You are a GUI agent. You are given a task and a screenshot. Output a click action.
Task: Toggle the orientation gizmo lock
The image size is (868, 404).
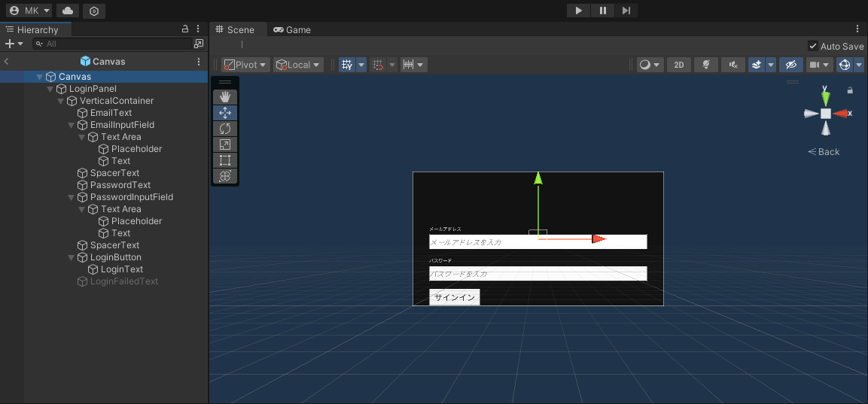click(850, 90)
